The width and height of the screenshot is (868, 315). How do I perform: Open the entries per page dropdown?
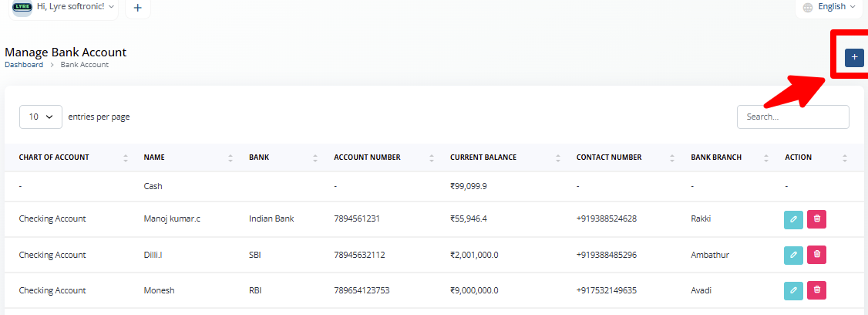[x=41, y=117]
